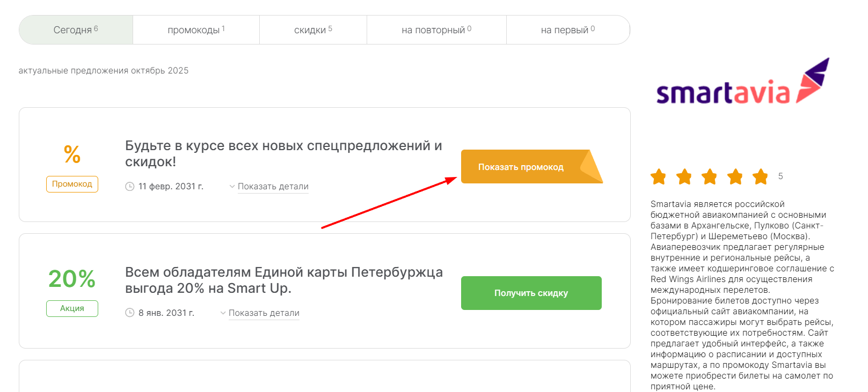Click the green Получить скидку button

(531, 293)
